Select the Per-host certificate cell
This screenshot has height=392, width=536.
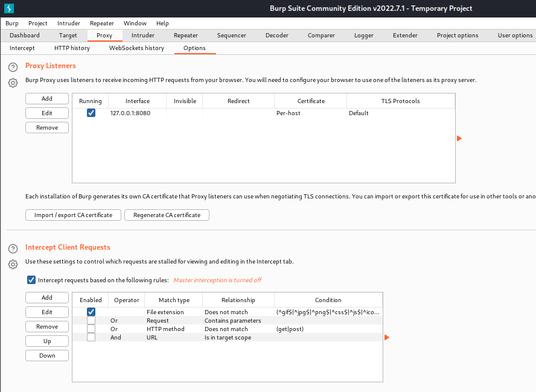(x=310, y=113)
